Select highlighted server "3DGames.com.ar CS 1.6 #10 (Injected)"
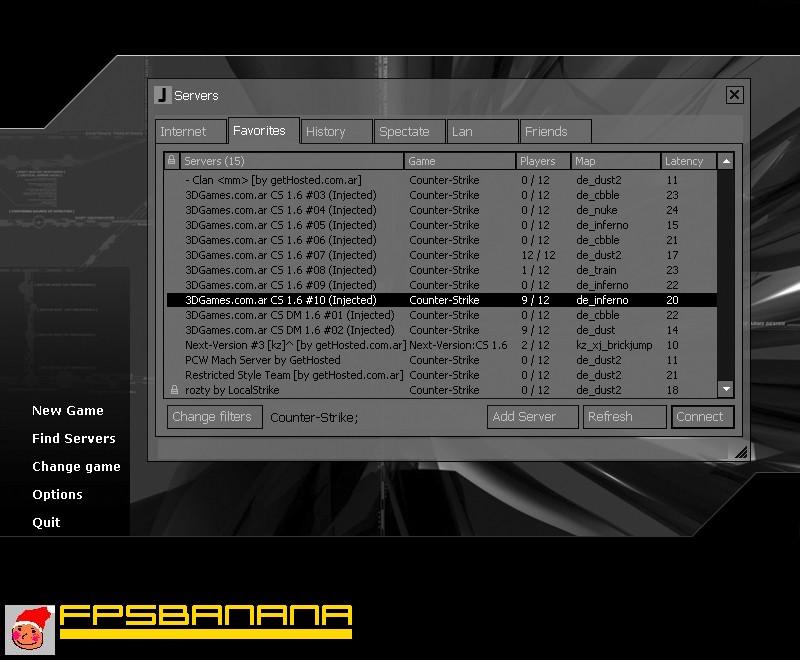This screenshot has height=660, width=800. click(x=442, y=300)
